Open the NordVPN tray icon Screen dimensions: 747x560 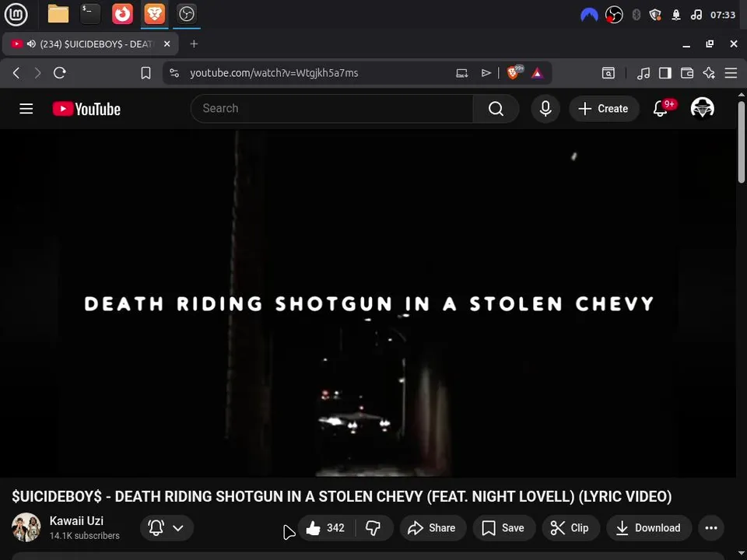pyautogui.click(x=589, y=15)
